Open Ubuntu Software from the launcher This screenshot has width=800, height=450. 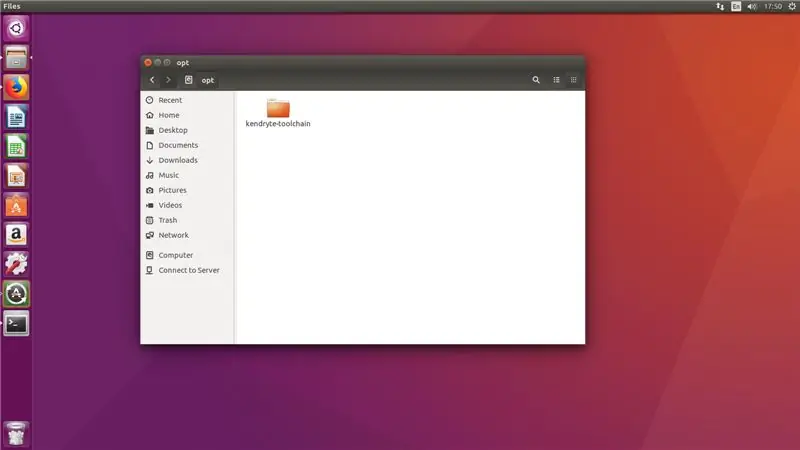[x=16, y=206]
